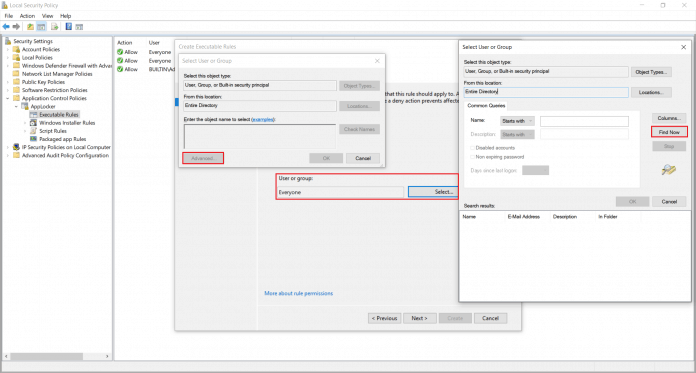Viewport: 696px width, 373px height.
Task: Select the Common Queries tab
Action: click(x=486, y=106)
